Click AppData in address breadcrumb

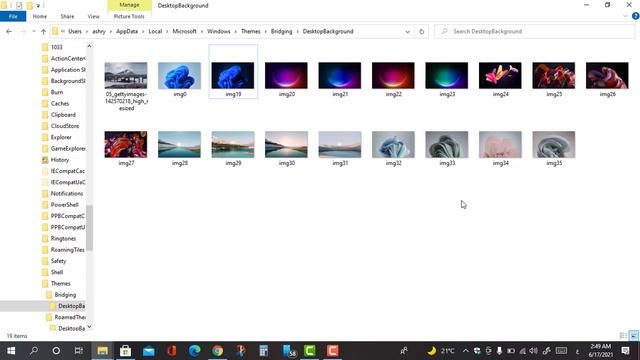point(127,31)
